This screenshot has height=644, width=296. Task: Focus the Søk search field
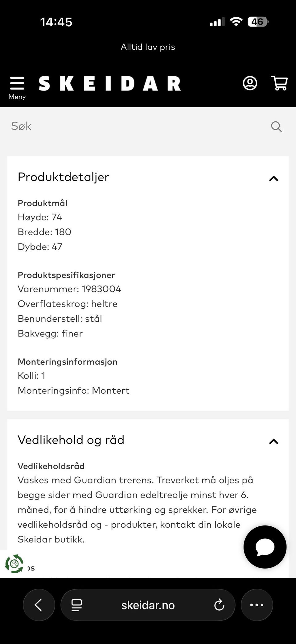139,126
